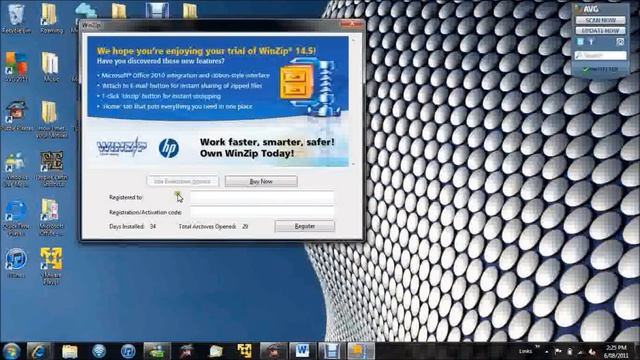Screen dimensions: 640x360
Task: Click the Register button in WinZip dialog
Action: pos(305,226)
